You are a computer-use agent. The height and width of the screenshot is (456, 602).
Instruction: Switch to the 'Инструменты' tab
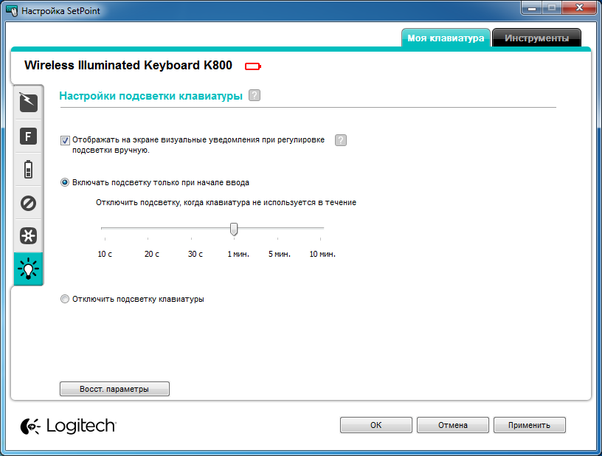point(536,38)
